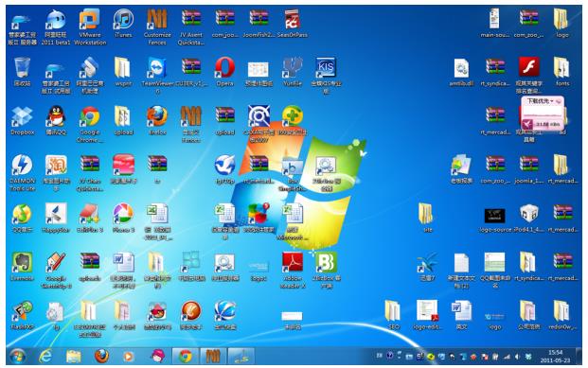Open Internet Explorer from the taskbar
The image size is (588, 368).
coord(45,356)
